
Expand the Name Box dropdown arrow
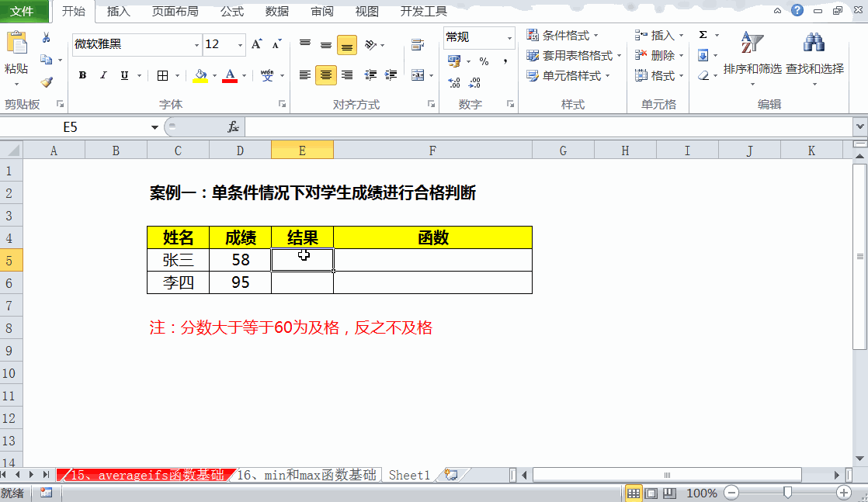click(155, 127)
